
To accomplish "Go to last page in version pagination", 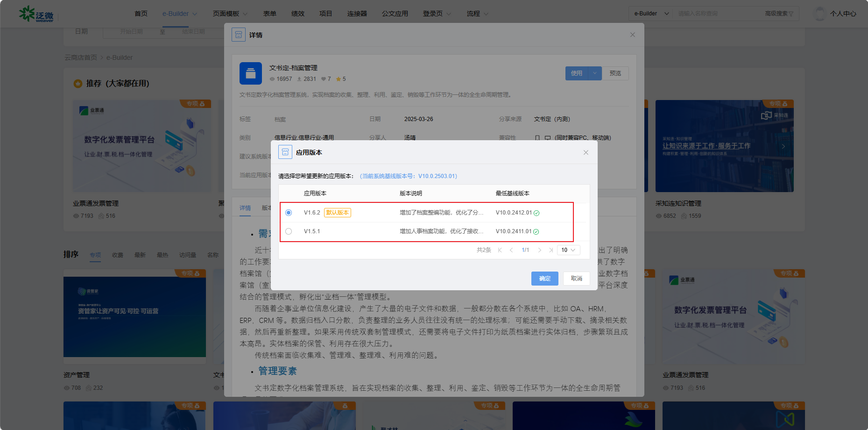I will (x=551, y=250).
